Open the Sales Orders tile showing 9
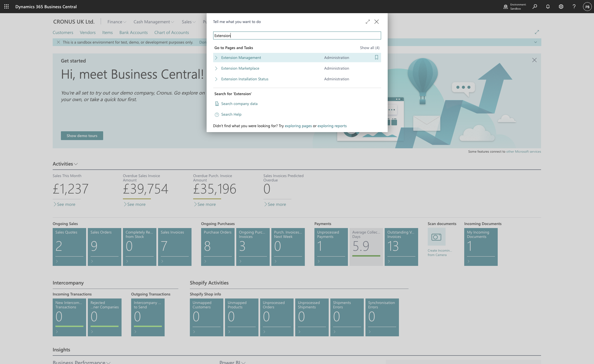This screenshot has width=594, height=364. pyautogui.click(x=105, y=247)
